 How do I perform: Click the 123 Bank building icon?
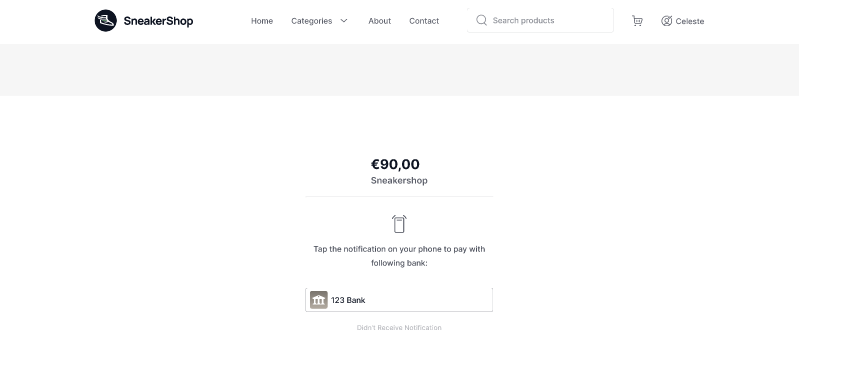[x=318, y=300]
